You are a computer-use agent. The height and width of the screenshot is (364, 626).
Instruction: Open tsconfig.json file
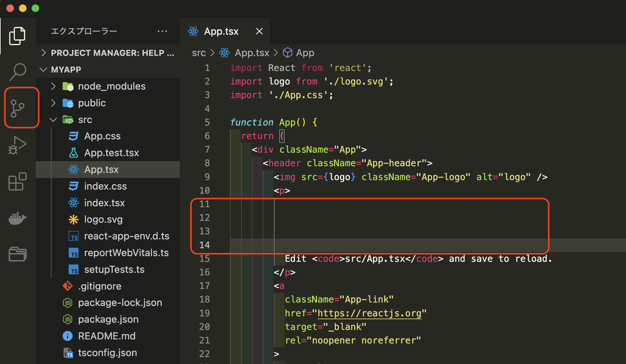coord(108,353)
